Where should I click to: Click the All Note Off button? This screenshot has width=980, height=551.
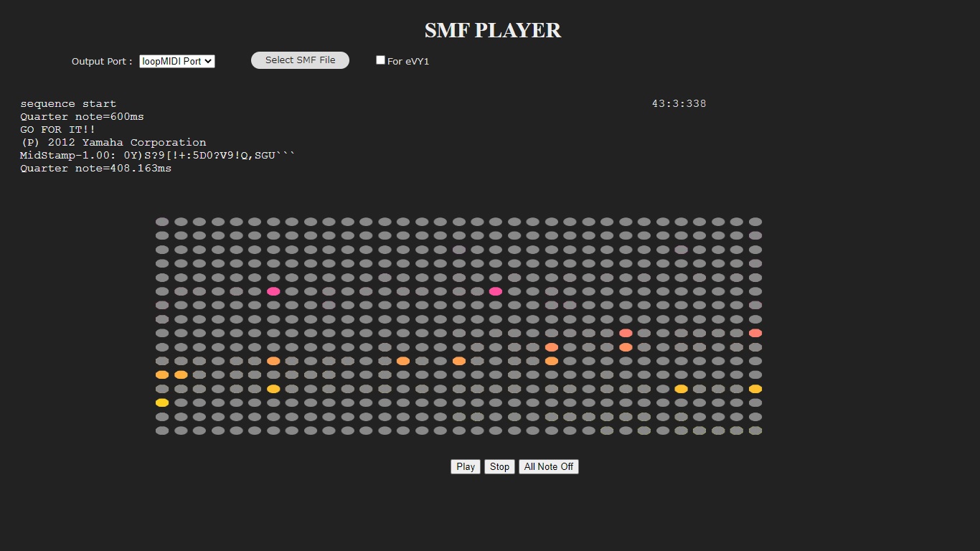tap(549, 466)
